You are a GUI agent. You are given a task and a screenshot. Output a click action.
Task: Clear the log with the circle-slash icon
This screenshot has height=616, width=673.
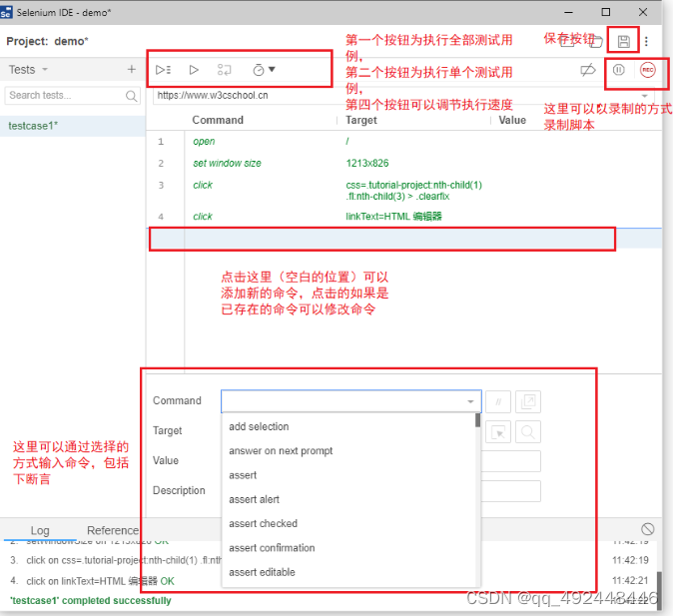tap(648, 529)
